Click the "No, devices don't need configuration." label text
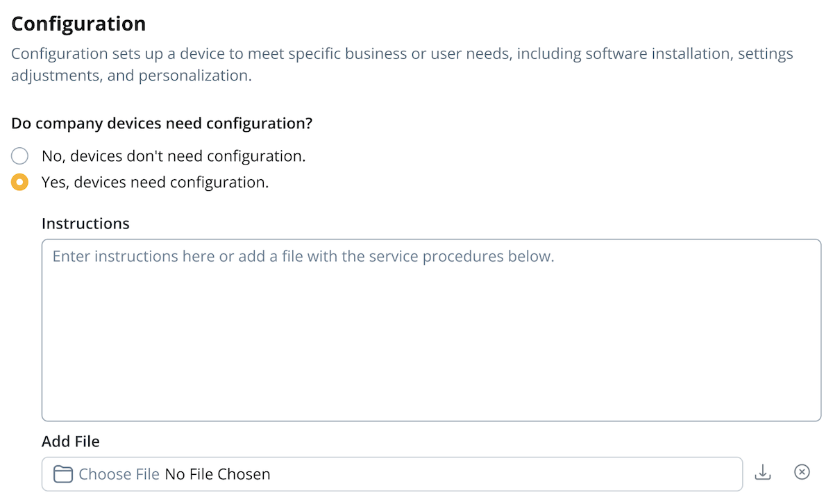The image size is (833, 504). click(174, 156)
